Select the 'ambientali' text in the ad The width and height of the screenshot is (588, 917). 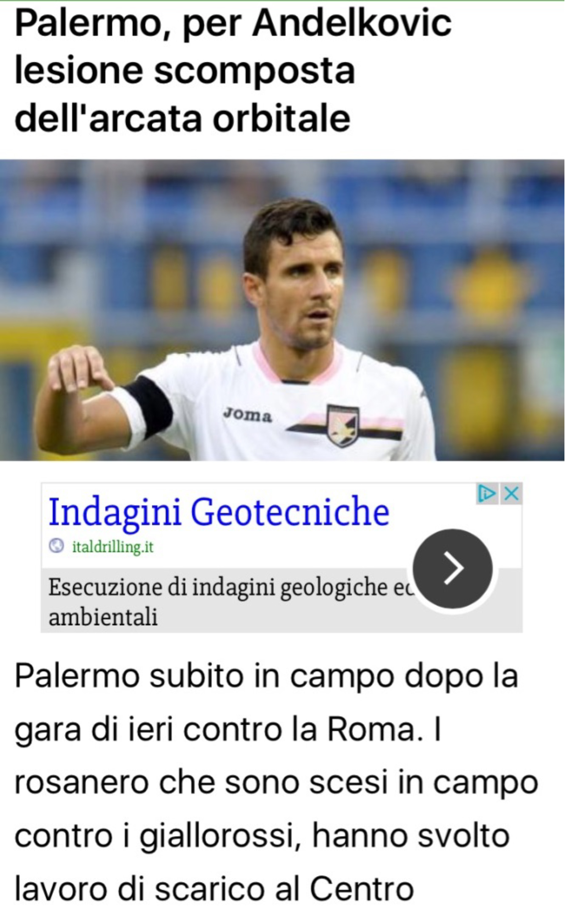(103, 617)
